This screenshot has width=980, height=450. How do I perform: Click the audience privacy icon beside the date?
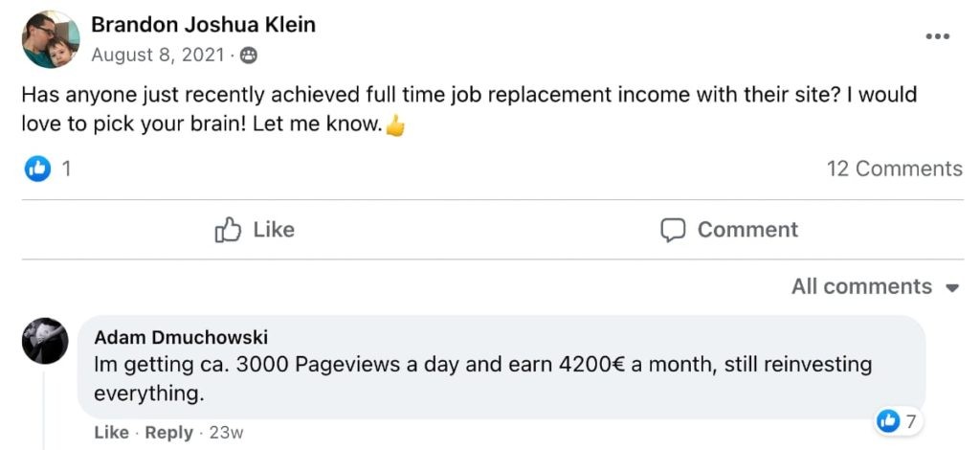[249, 56]
